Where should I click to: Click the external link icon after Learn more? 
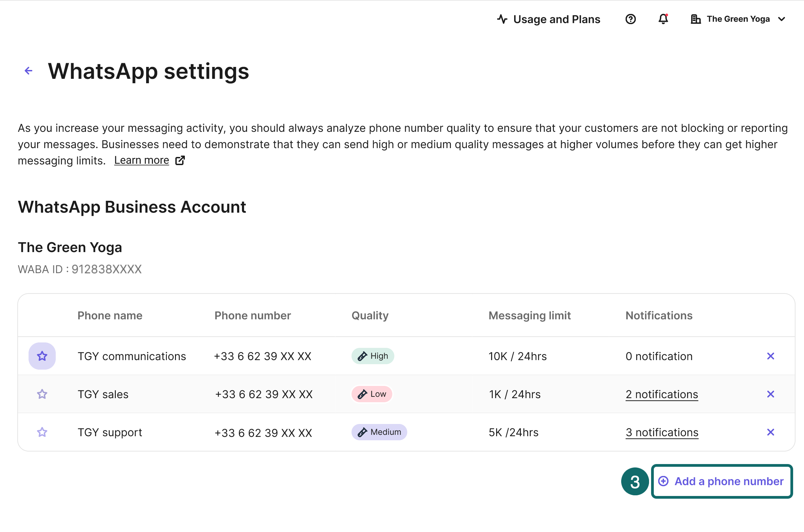180,160
